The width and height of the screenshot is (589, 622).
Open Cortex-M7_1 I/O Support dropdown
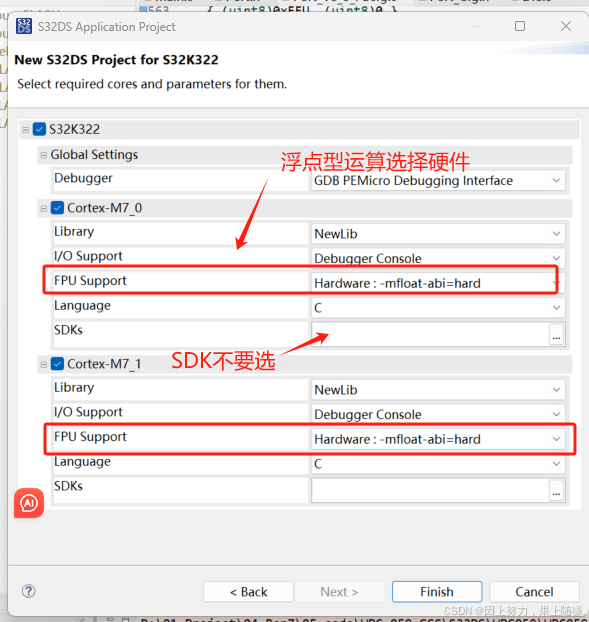(438, 414)
